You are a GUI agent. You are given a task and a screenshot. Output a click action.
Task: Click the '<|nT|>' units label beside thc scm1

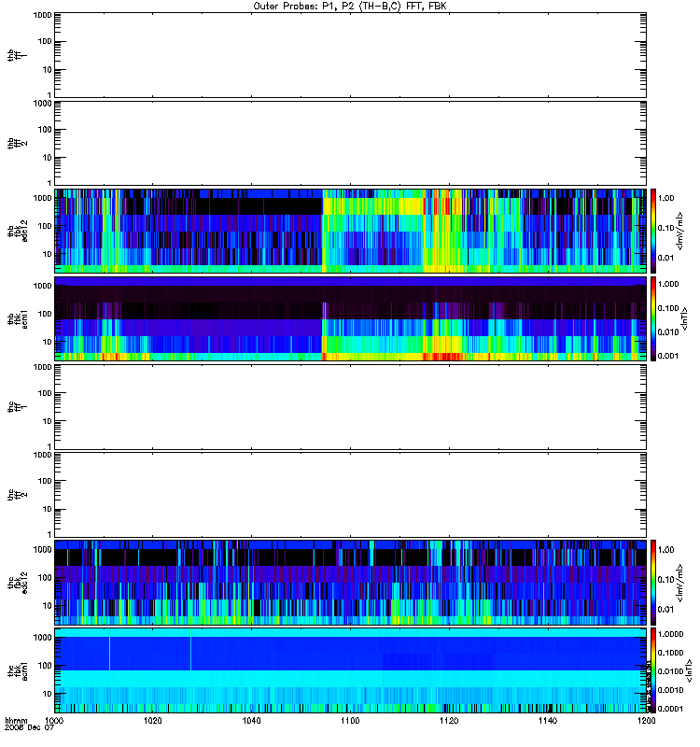click(688, 670)
